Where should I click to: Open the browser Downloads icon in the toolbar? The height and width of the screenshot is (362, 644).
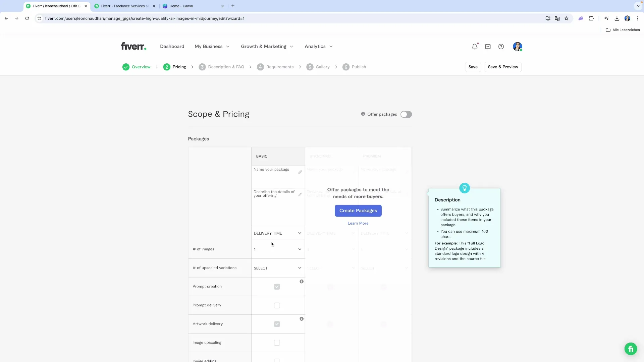tap(617, 18)
